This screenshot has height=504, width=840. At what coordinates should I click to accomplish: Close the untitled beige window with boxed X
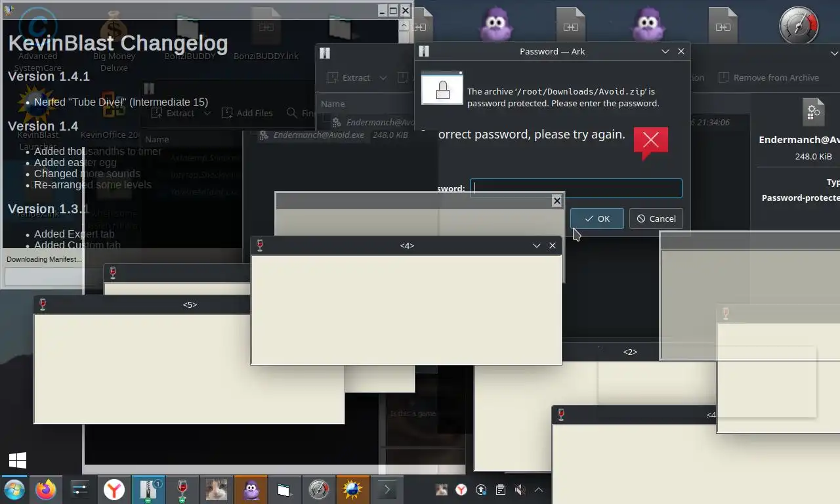[557, 201]
